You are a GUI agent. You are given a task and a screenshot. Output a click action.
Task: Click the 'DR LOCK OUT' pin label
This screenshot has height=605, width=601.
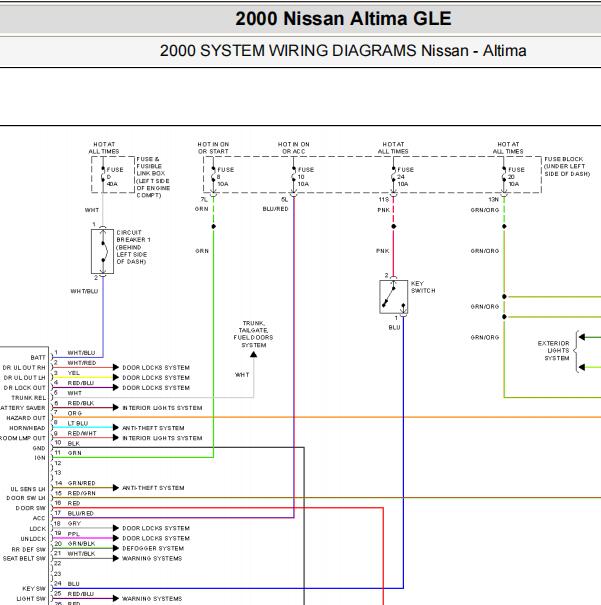click(25, 388)
